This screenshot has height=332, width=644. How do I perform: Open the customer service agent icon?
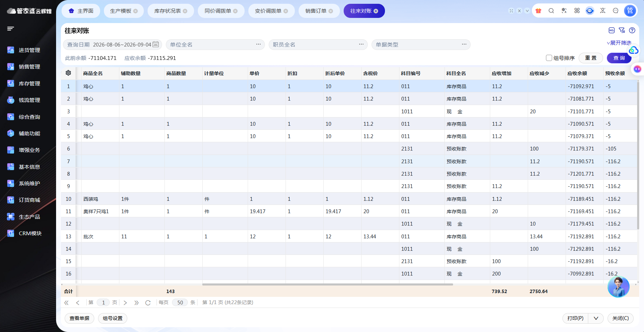pos(603,11)
